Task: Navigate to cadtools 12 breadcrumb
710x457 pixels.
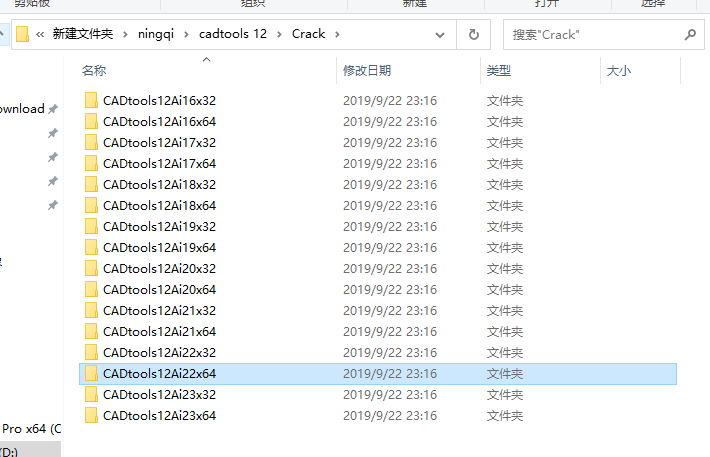Action: pos(233,34)
